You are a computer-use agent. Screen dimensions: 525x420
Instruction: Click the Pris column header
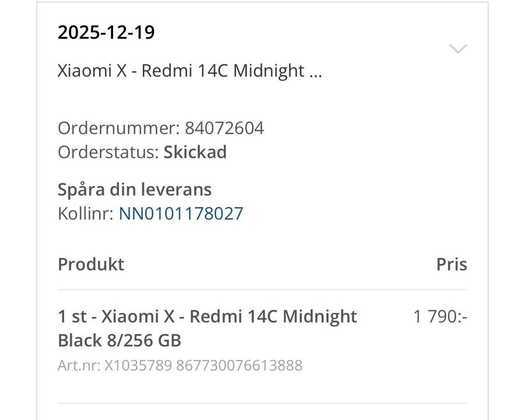(x=452, y=264)
